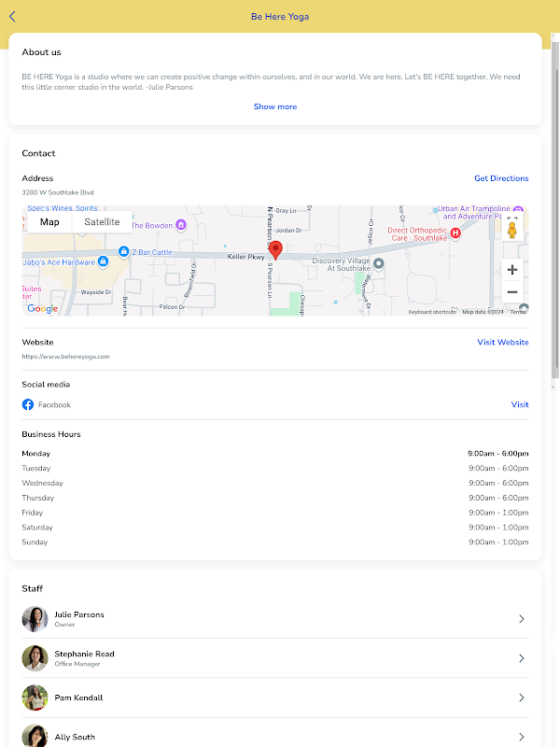Switch map to Map view

[x=49, y=222]
